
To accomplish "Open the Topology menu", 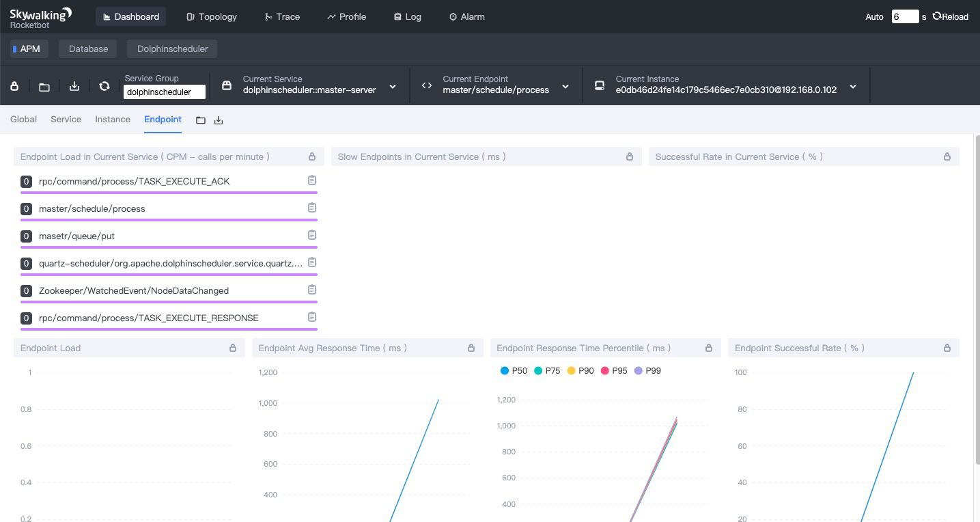I will click(212, 16).
